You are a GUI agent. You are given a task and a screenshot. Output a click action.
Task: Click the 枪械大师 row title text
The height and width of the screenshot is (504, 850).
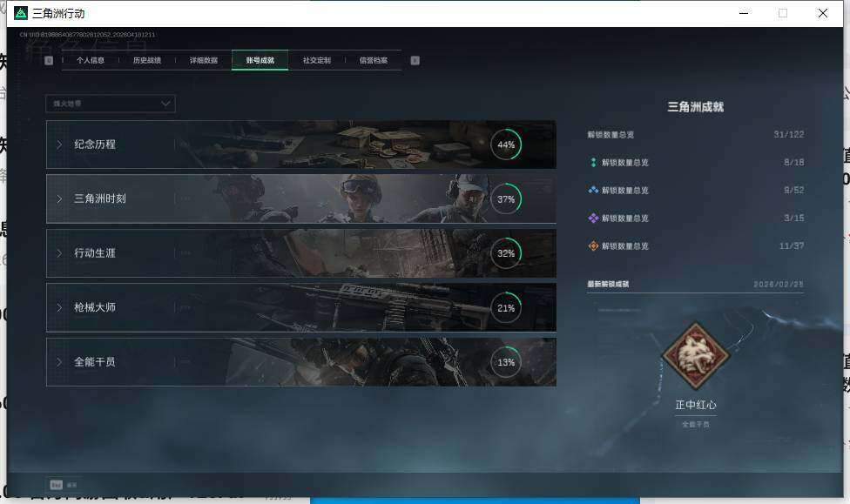click(95, 307)
